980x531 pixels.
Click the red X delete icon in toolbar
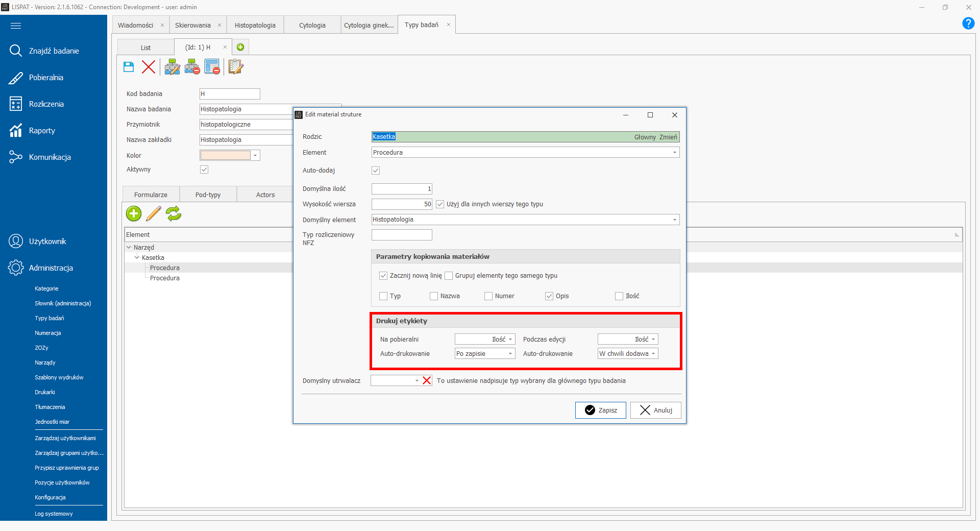(149, 67)
